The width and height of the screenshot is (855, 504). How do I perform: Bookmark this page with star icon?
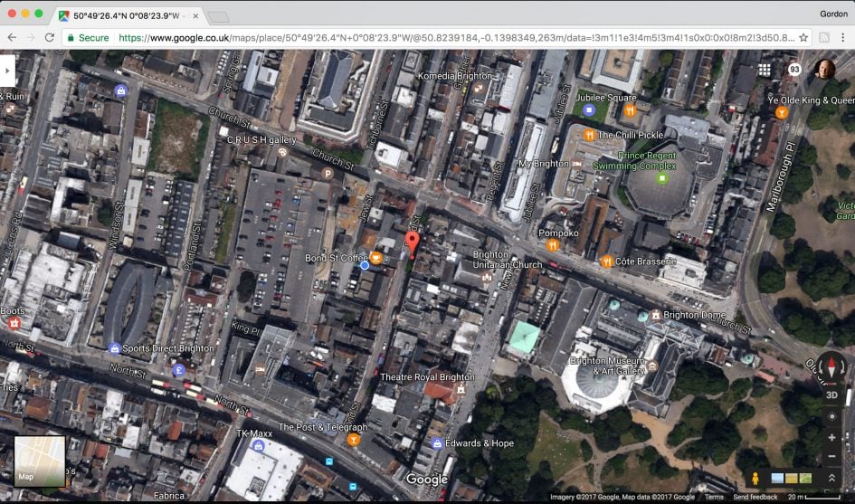pos(803,38)
